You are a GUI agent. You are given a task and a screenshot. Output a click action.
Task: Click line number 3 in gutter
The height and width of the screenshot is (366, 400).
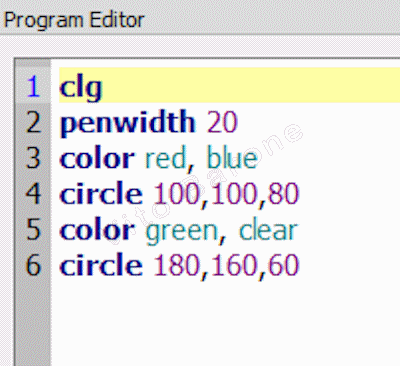pyautogui.click(x=33, y=158)
